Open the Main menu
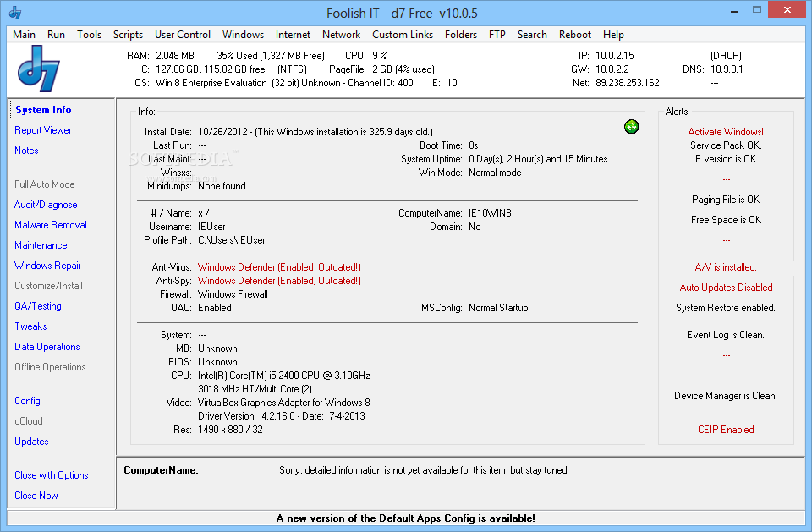 point(24,34)
